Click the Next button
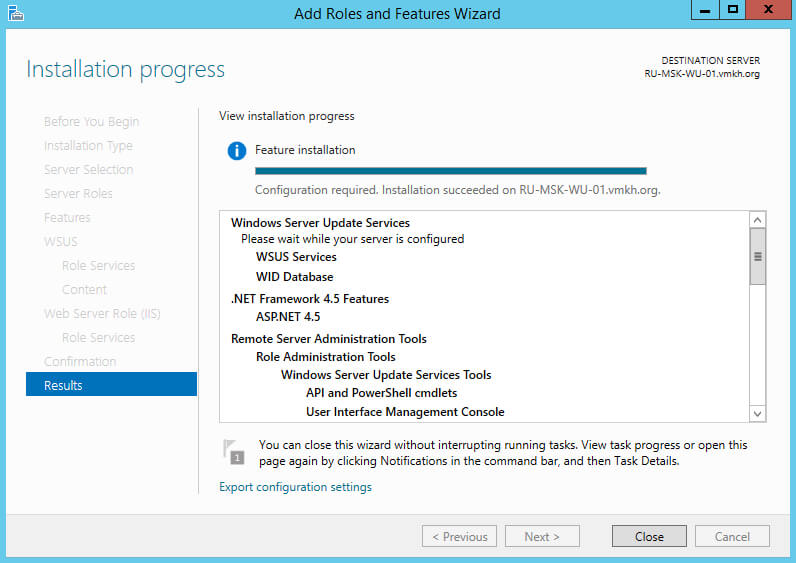The height and width of the screenshot is (563, 796). point(542,537)
